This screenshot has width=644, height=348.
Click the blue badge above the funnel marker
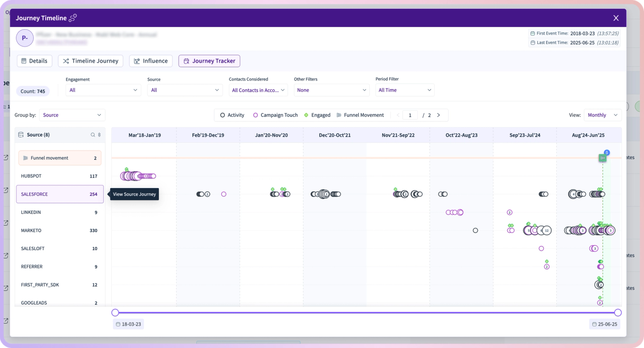pyautogui.click(x=607, y=152)
